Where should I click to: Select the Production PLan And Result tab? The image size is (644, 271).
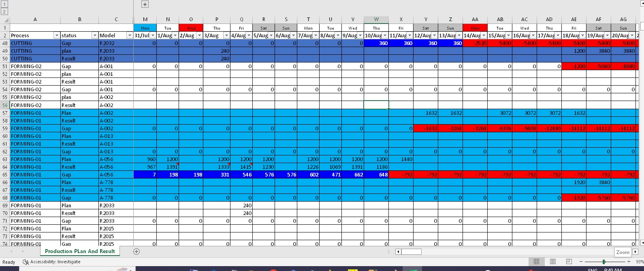[x=80, y=252]
